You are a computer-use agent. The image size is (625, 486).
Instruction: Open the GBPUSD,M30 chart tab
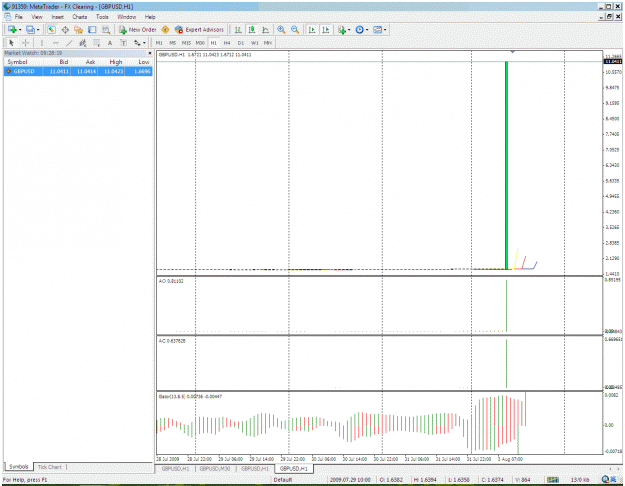[x=215, y=468]
